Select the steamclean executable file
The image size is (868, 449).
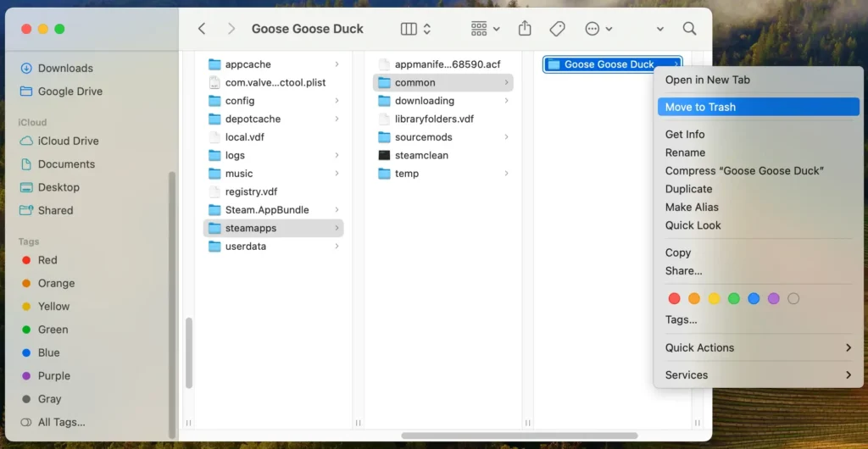420,155
